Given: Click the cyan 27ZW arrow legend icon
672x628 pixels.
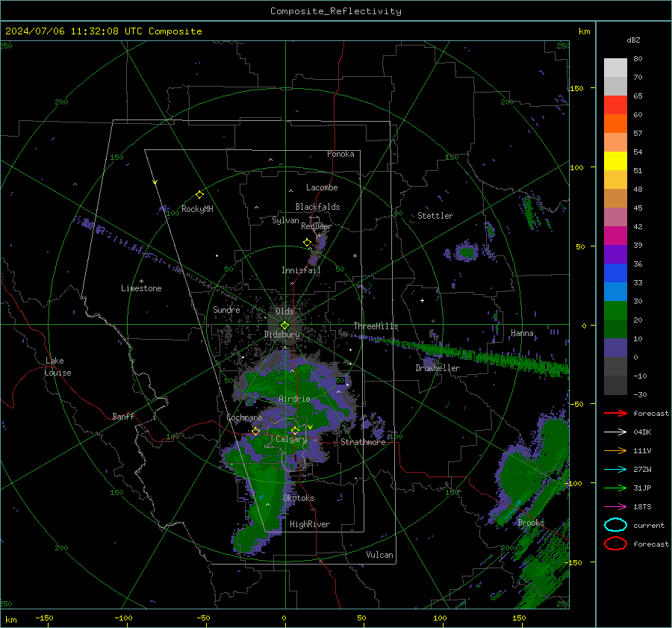Looking at the screenshot, I should click(x=615, y=470).
